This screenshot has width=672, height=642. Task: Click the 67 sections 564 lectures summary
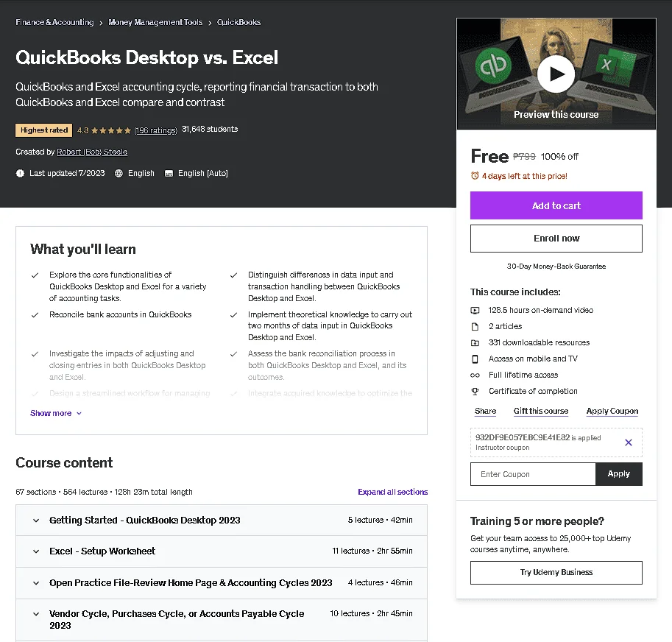[104, 492]
